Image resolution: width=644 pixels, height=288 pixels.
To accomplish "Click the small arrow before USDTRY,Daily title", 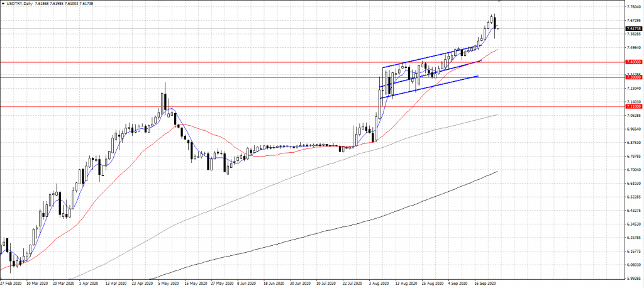I will (3, 4).
